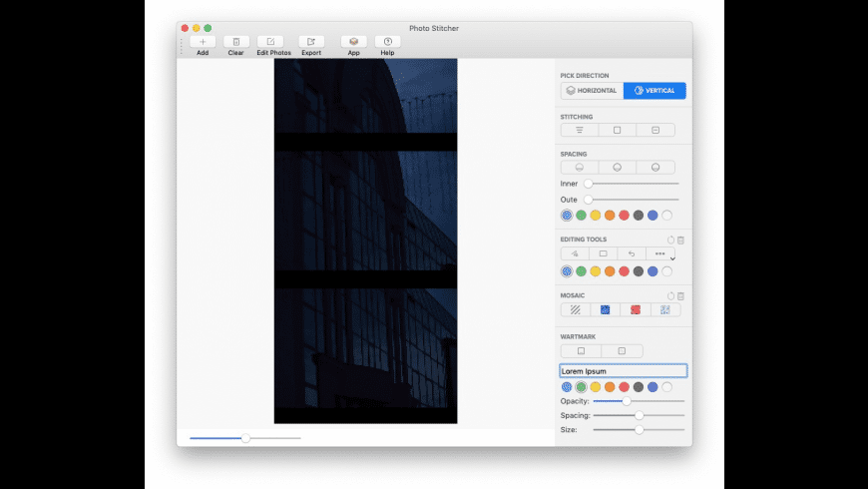
Task: Click the Mosaic section reset icon
Action: click(670, 296)
